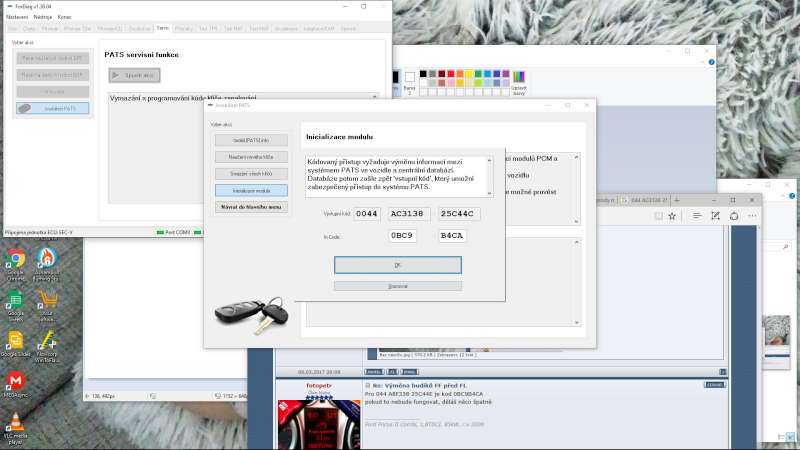Viewport: 800px width, 450px height.
Task: Click the Edge favorites star icon
Action: (x=672, y=216)
